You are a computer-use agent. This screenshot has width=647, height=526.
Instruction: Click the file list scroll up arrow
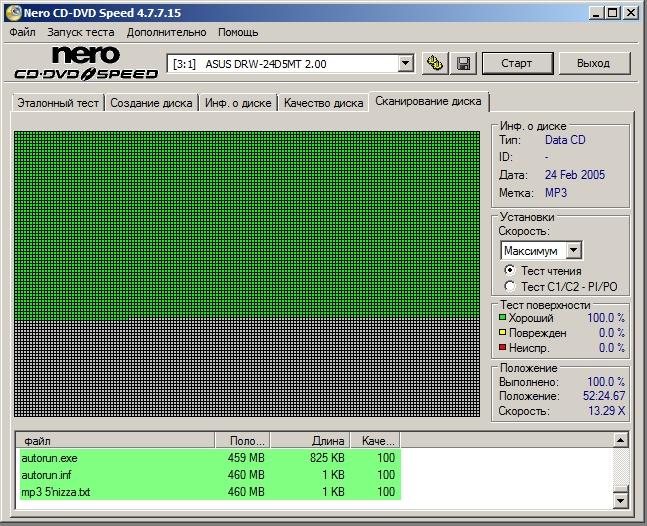click(621, 440)
